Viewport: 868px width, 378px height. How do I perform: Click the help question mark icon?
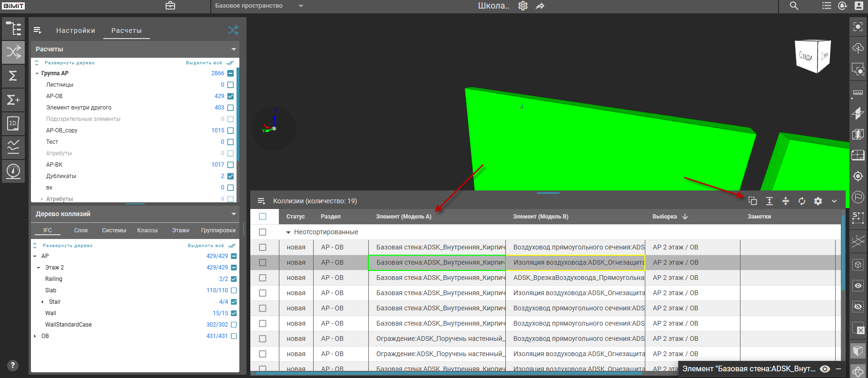point(13,365)
